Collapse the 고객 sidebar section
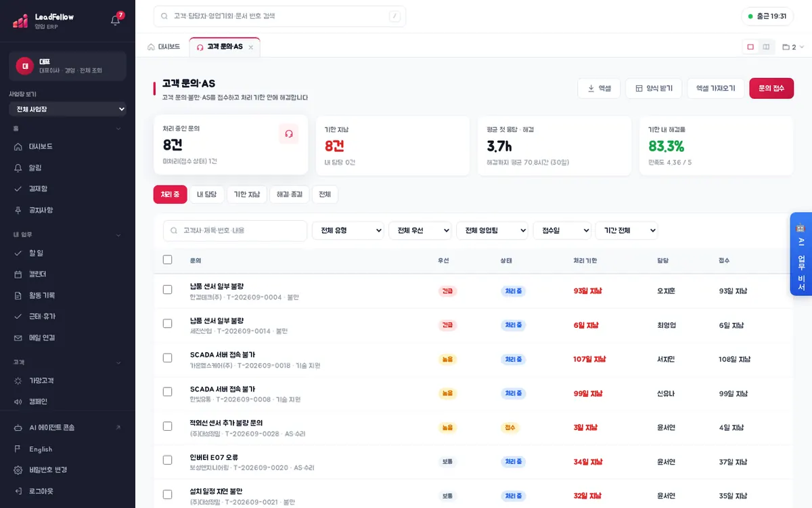Screen dimensions: 812x508 pyautogui.click(x=118, y=362)
